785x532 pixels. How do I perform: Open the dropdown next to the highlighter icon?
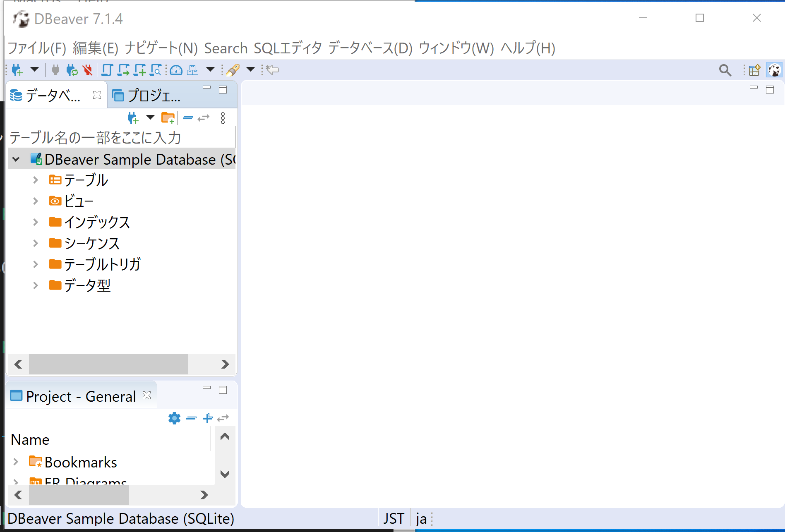coord(250,69)
